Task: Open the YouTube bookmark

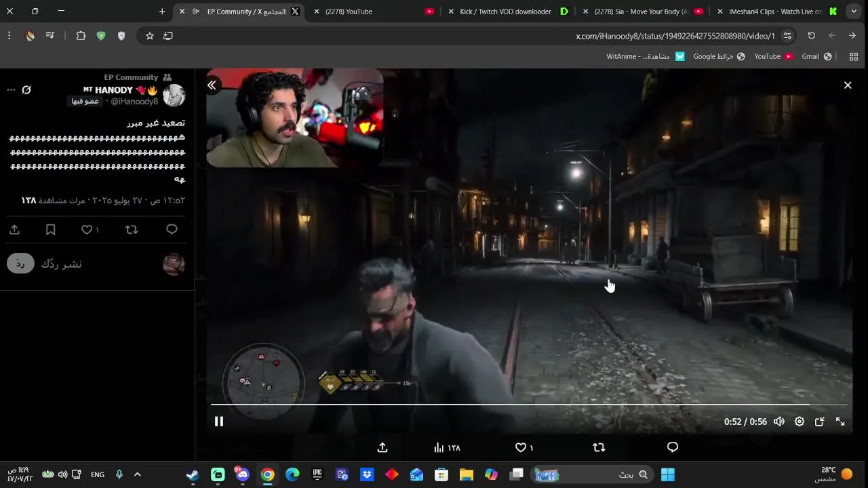Action: point(774,56)
